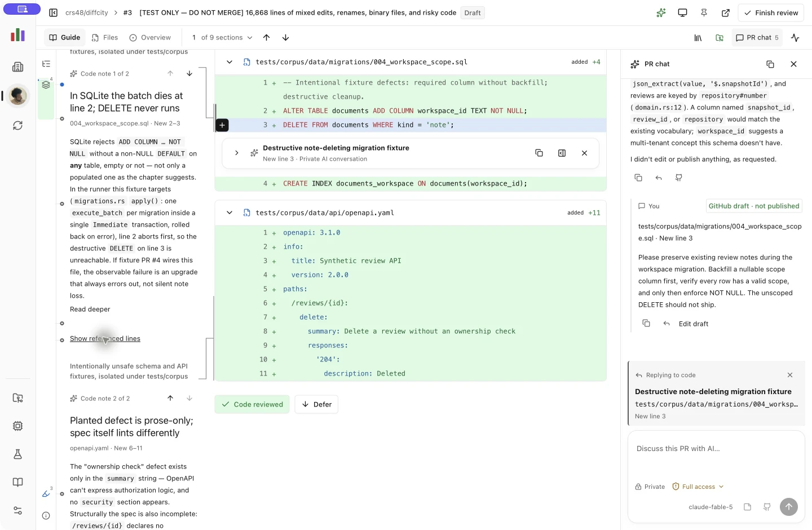Switch to the Files tab
Image resolution: width=812 pixels, height=530 pixels.
pos(105,37)
